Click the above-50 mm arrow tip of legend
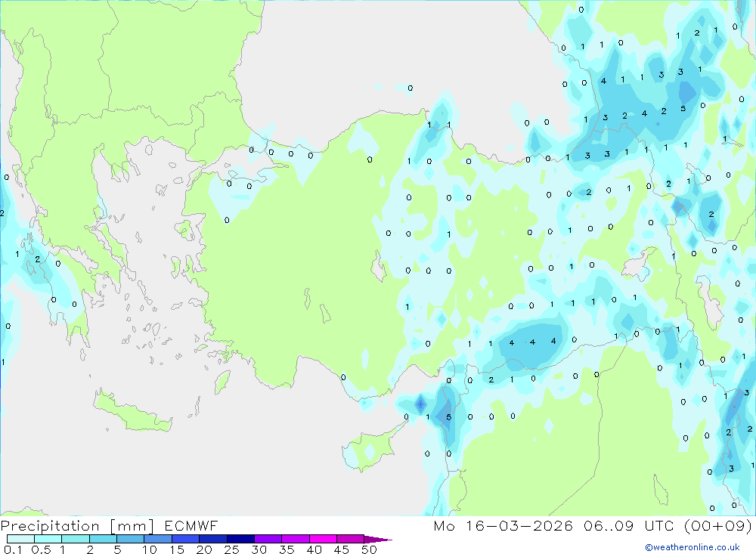756x554 pixels. pyautogui.click(x=378, y=539)
